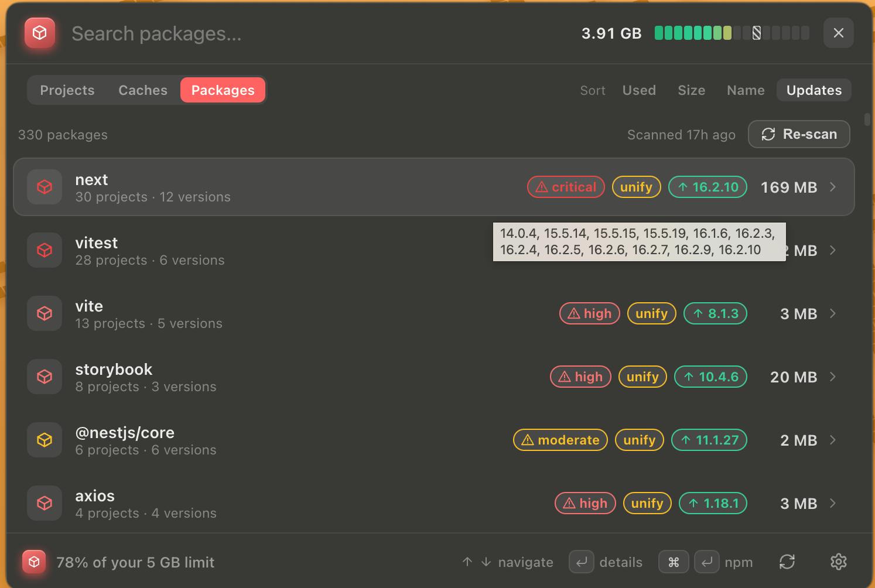Click the "4 projects · 4 versions" text
The image size is (875, 588).
pos(146,513)
